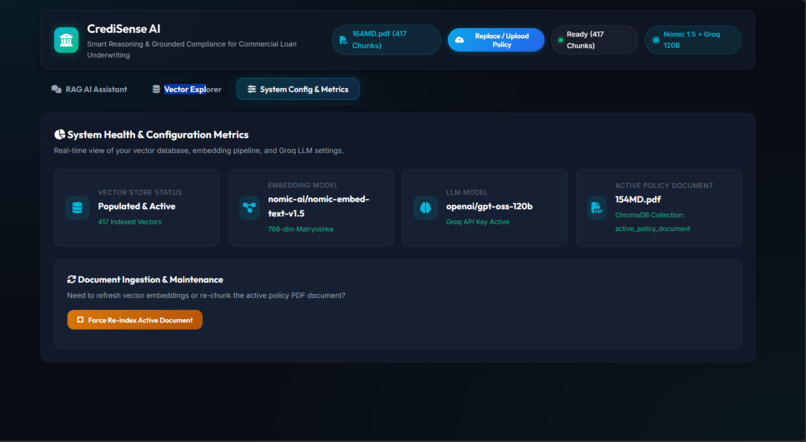Screen dimensions: 806x442
Task: Click the active_policy_document collection name
Action: [653, 229]
